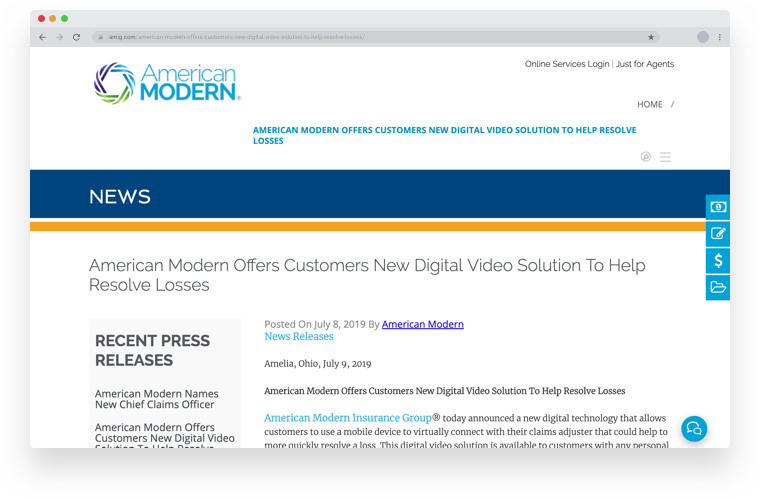Image resolution: width=760 pixels, height=498 pixels.
Task: Bookmark this page with the star icon
Action: [651, 37]
